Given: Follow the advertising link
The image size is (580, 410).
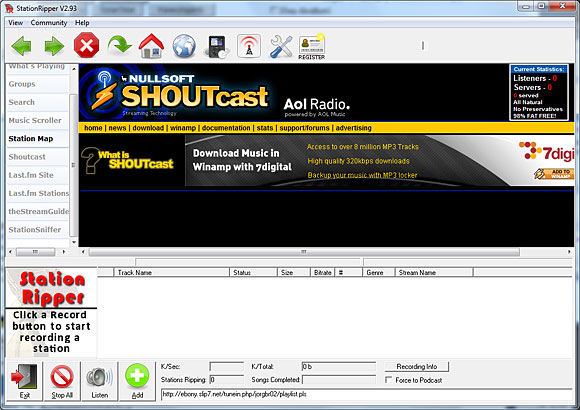Looking at the screenshot, I should [353, 128].
